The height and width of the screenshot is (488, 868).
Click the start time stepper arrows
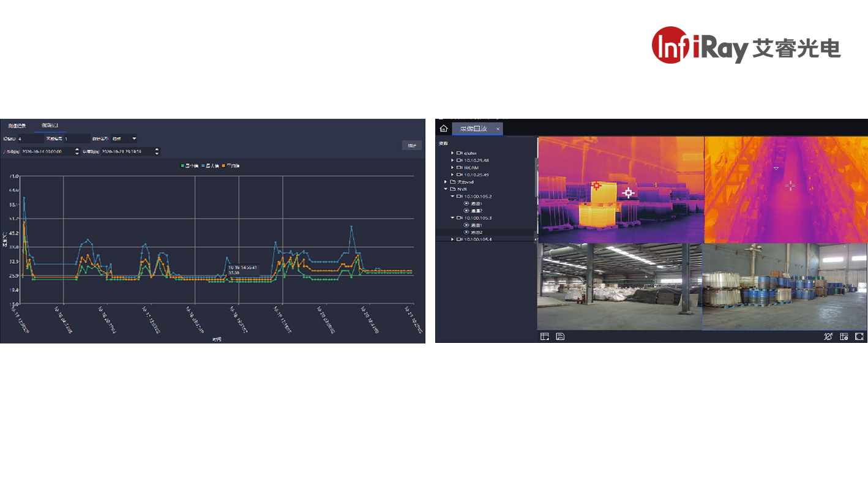77,151
